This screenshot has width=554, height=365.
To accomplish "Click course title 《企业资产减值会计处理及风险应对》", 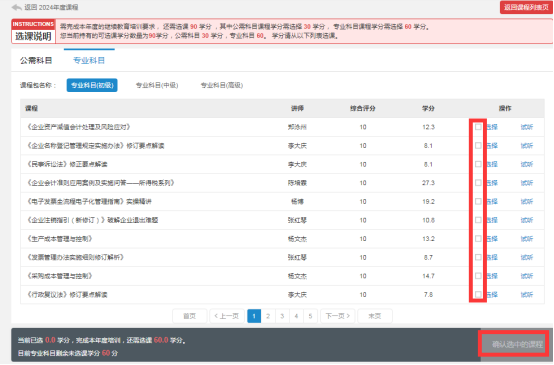I will pos(79,127).
